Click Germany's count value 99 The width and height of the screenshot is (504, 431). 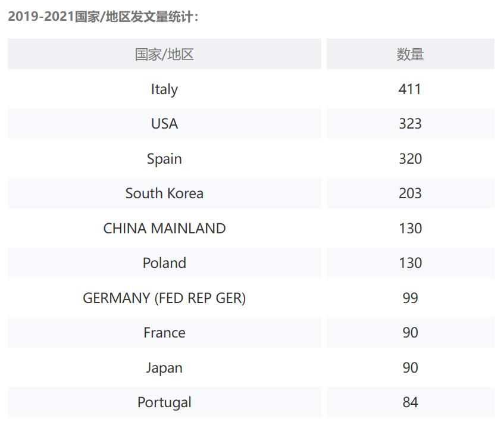(410, 298)
